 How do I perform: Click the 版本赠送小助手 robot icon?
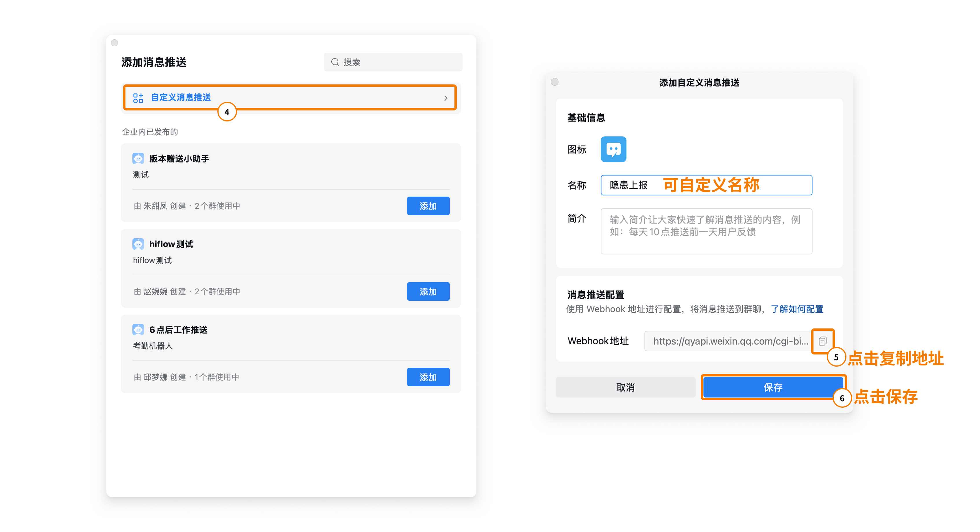point(138,158)
